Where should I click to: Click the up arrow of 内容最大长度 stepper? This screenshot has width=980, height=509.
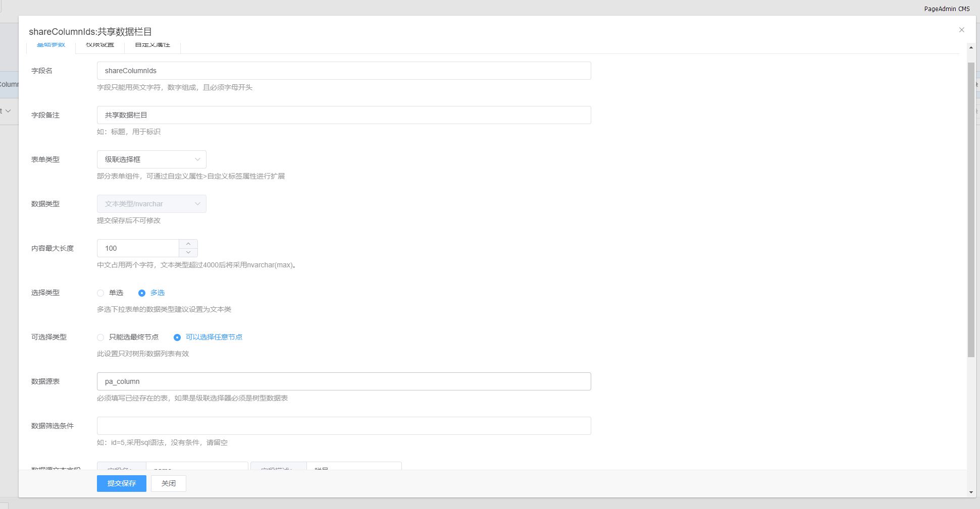click(x=188, y=244)
